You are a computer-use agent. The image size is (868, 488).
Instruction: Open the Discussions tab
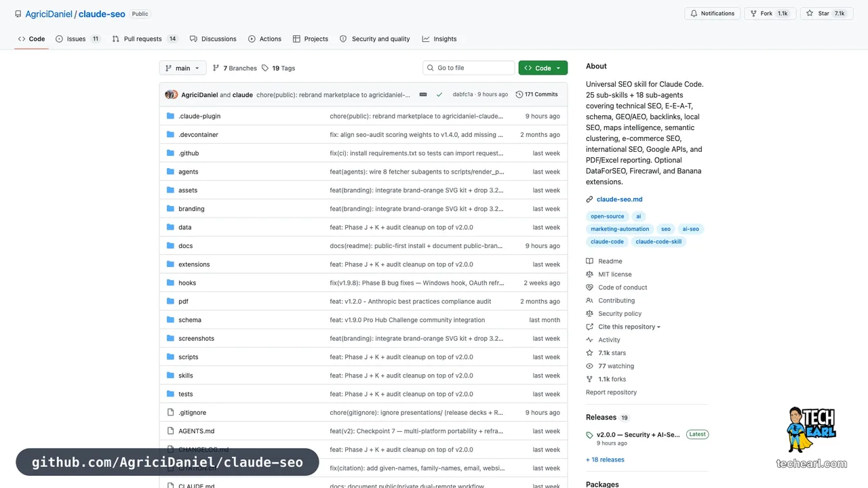[213, 39]
